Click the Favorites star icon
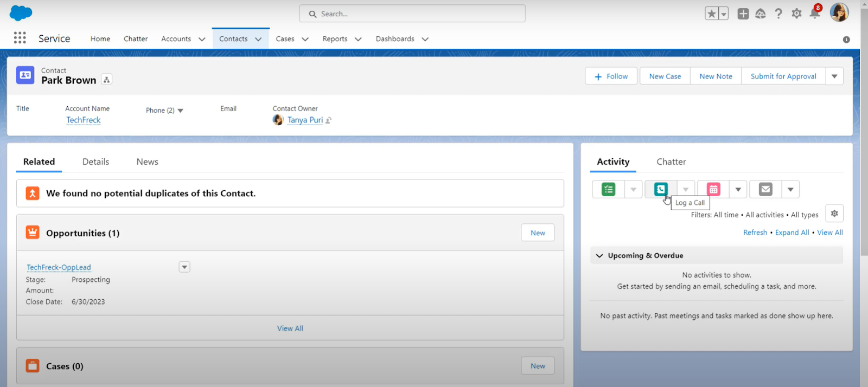Viewport: 868px width, 387px height. click(x=712, y=14)
